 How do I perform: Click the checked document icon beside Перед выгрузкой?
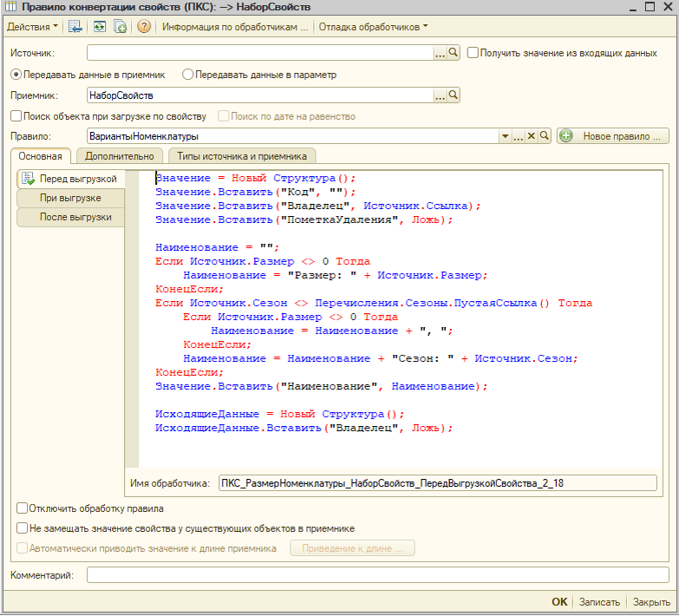point(28,179)
